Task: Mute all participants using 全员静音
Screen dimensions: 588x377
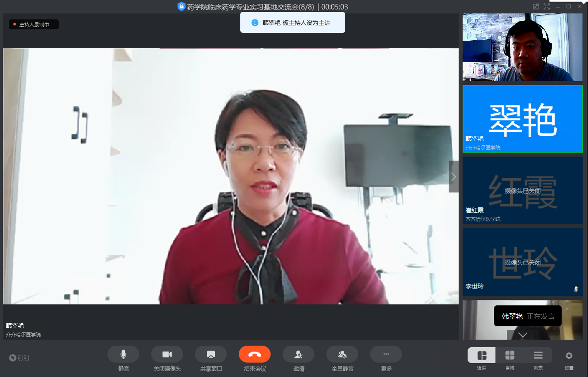Action: (342, 354)
